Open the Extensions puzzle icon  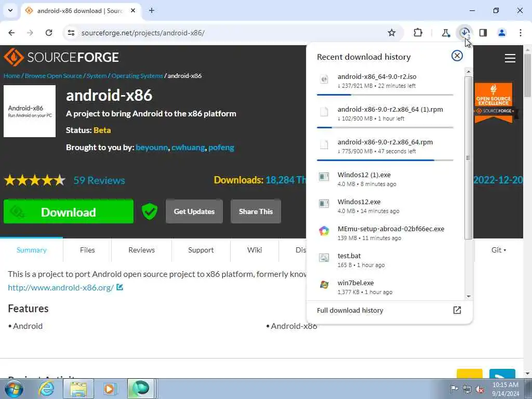(418, 33)
